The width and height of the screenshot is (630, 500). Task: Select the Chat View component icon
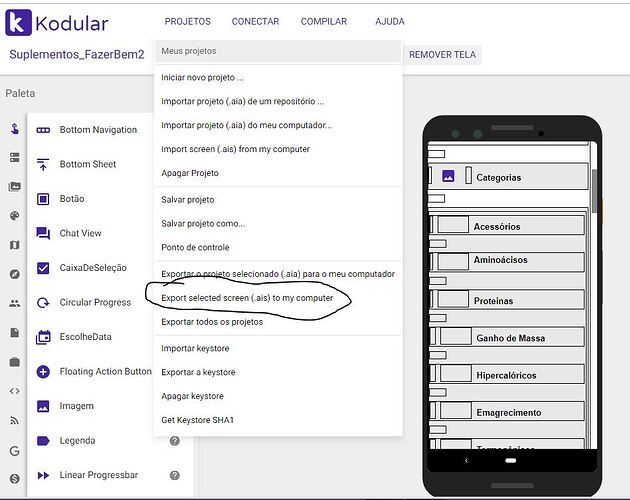point(43,233)
